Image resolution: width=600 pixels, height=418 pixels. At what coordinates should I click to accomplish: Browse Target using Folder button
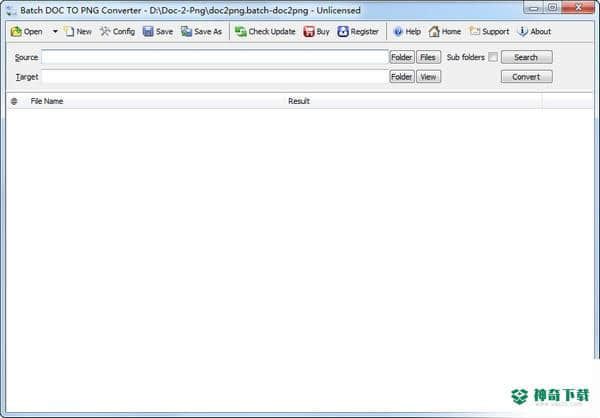coord(402,77)
